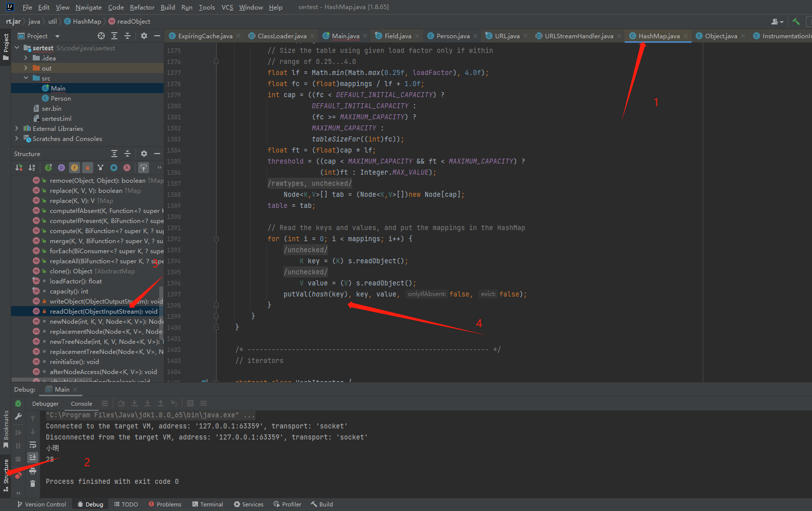Expand all in Structure panel
Screen dimensions: 812x511
pyautogui.click(x=114, y=154)
